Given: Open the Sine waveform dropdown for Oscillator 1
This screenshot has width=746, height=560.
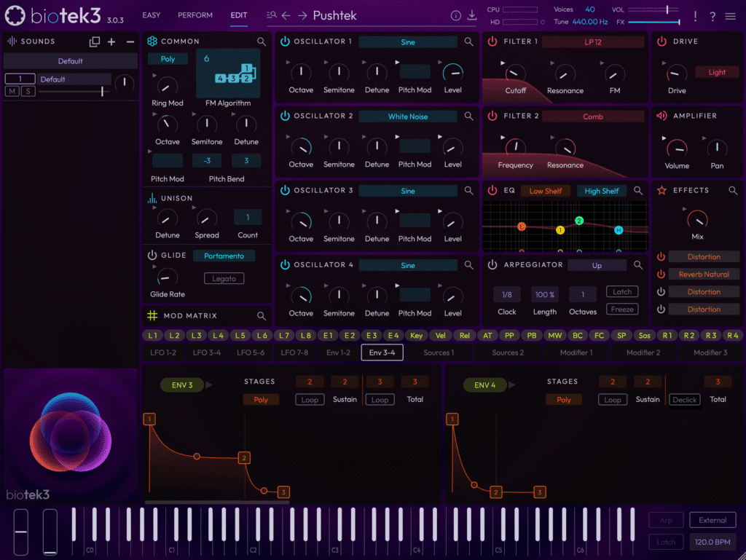Looking at the screenshot, I should pos(408,42).
